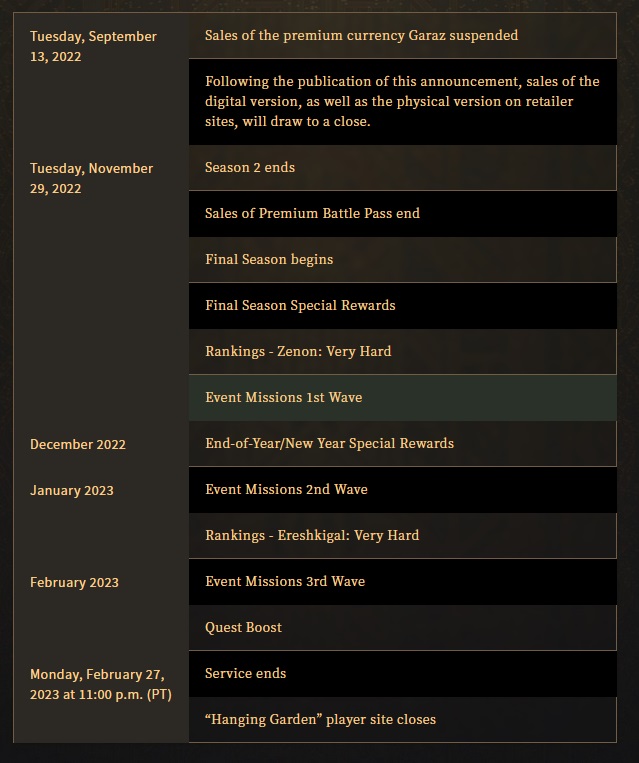The height and width of the screenshot is (763, 639).
Task: Click the Tuesday, November 29, 2022 date
Action: point(91,178)
